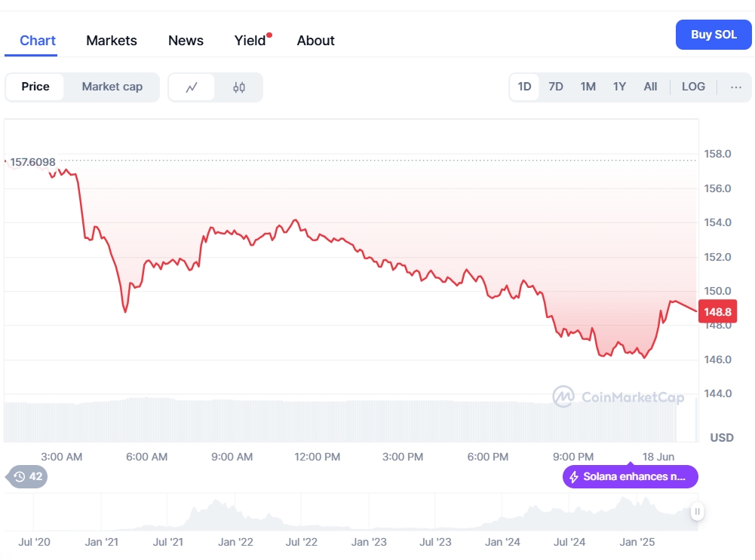Toggle to Market cap view
755x560 pixels.
112,87
